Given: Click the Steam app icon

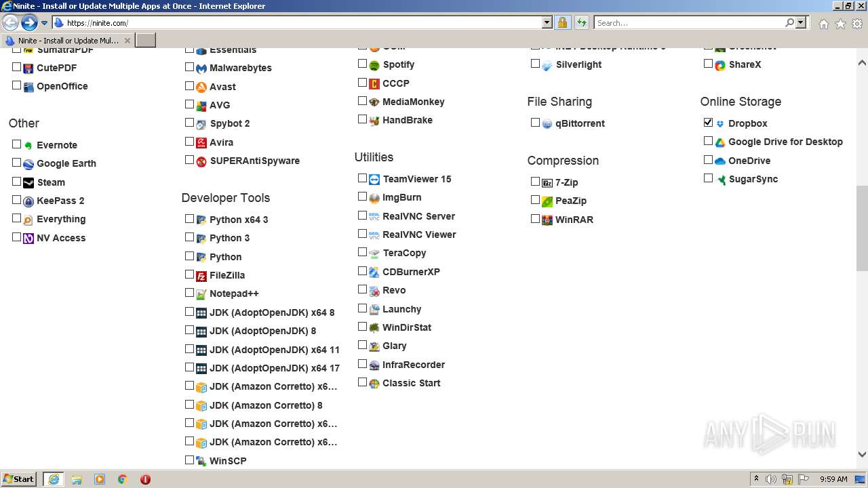Looking at the screenshot, I should click(28, 182).
